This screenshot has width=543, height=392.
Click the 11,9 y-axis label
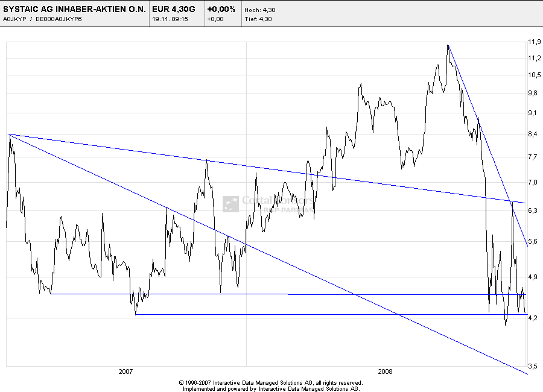[534, 42]
